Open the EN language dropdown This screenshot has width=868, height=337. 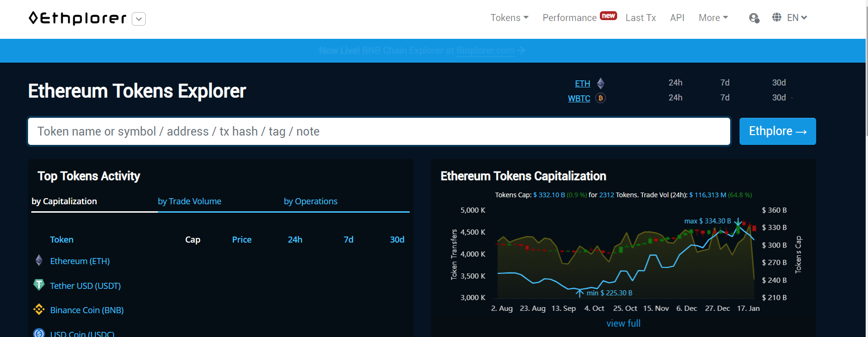pos(797,18)
